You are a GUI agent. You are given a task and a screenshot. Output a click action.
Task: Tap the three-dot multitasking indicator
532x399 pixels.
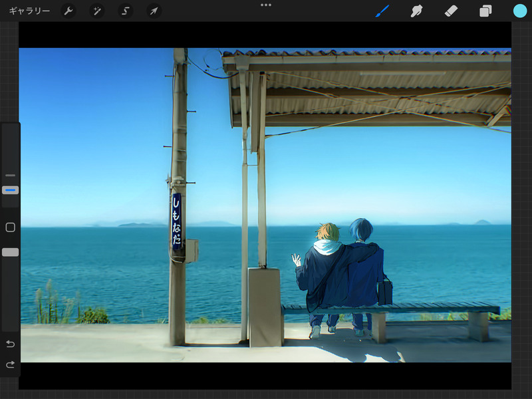point(266,5)
